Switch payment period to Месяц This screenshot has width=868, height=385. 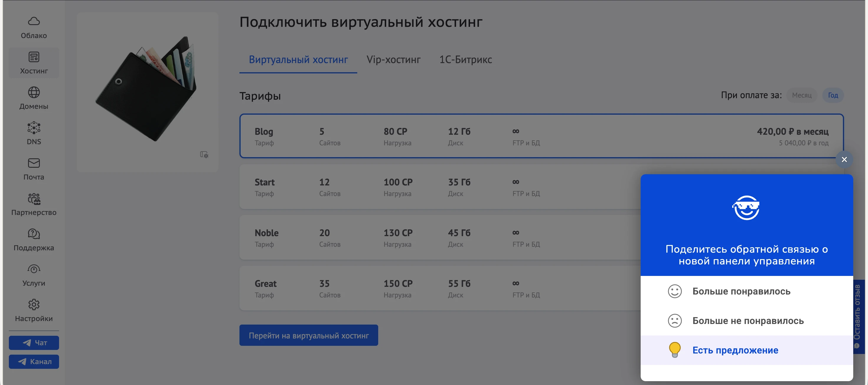click(x=801, y=95)
